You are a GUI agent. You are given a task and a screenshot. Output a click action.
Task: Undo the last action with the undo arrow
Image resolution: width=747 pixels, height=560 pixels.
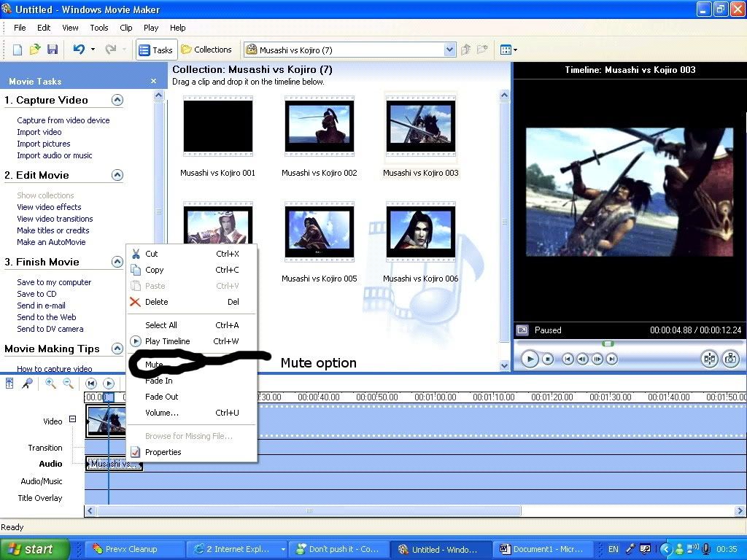[x=77, y=49]
